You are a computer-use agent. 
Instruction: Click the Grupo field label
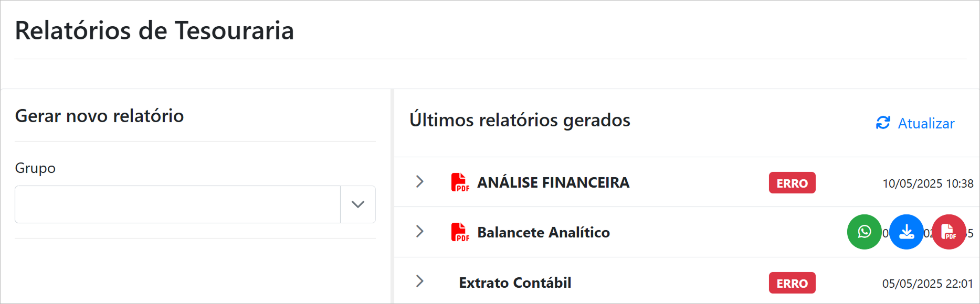[35, 168]
